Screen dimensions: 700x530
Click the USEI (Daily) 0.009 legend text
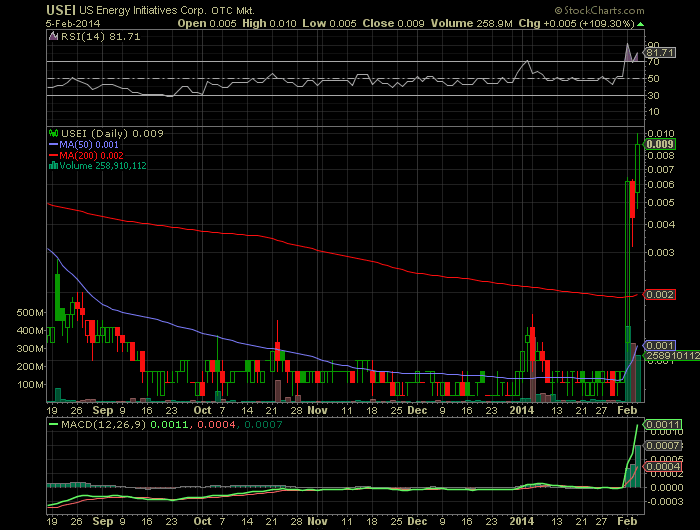point(112,133)
